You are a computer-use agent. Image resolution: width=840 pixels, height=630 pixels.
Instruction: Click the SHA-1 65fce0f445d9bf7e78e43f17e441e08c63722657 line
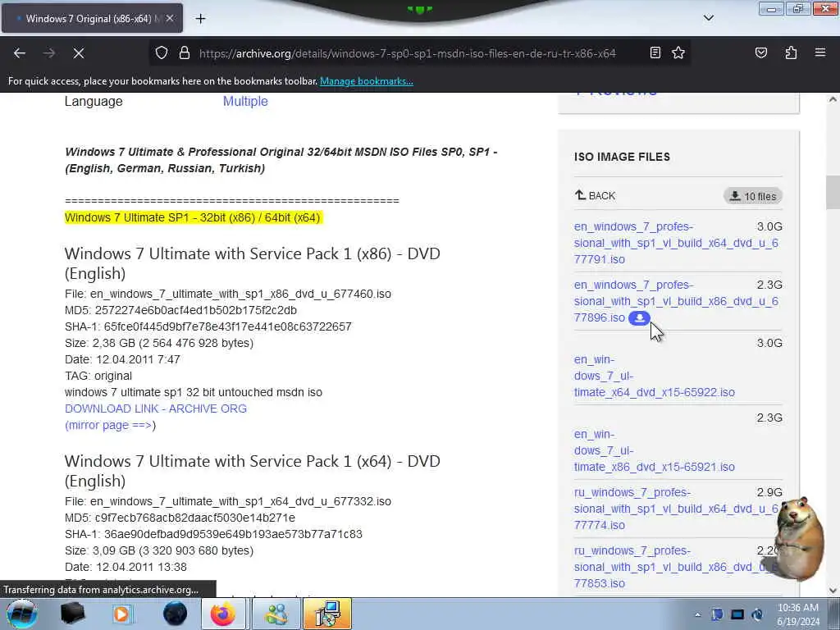208,326
